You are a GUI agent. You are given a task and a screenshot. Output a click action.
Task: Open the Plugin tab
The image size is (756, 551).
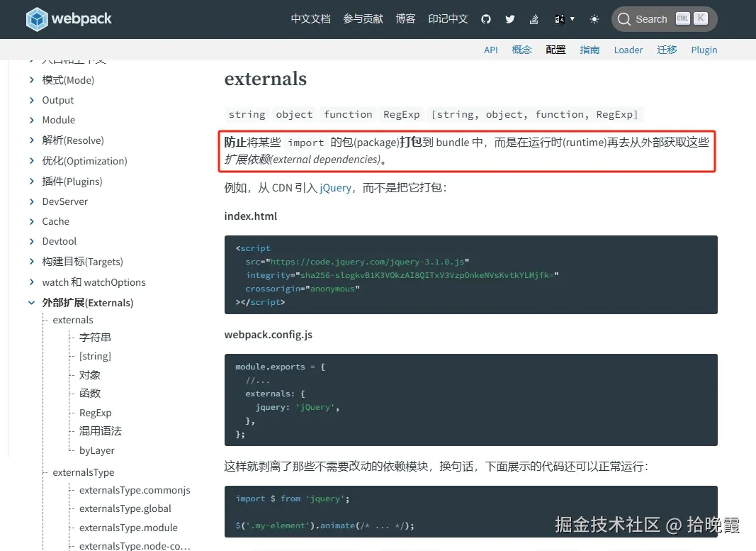pos(704,50)
